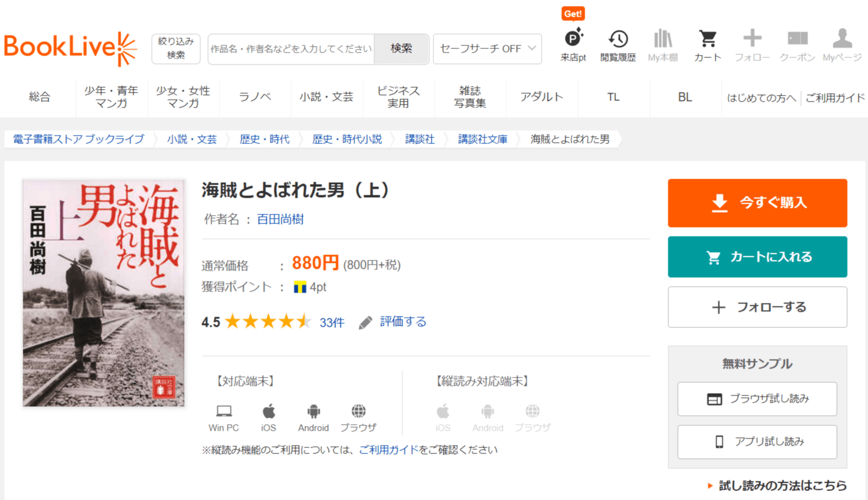Click the フォロー plus icon in header
The height and width of the screenshot is (500, 868).
pos(752,39)
